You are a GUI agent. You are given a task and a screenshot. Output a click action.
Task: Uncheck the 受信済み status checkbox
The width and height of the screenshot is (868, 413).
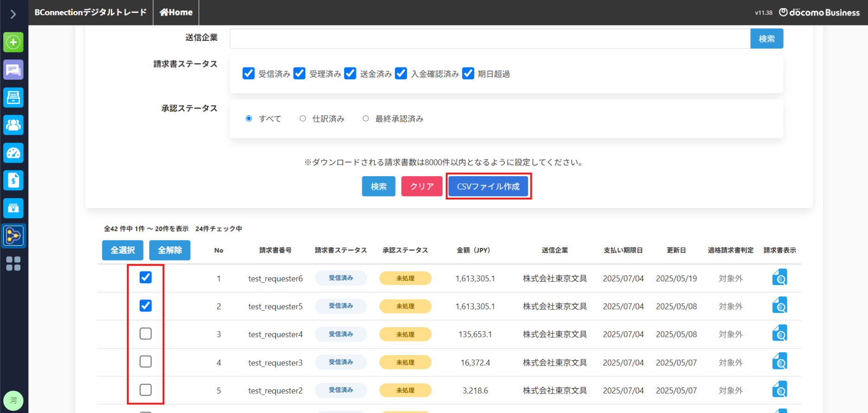click(249, 74)
